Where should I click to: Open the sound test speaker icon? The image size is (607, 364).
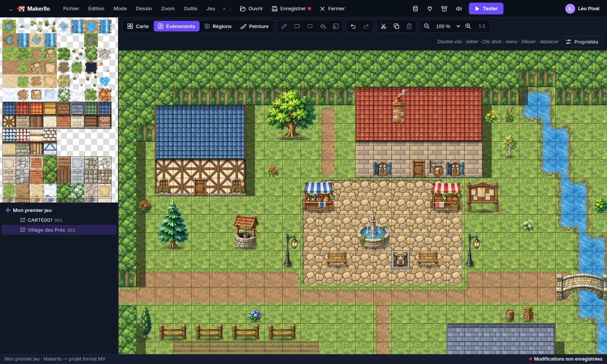(459, 8)
